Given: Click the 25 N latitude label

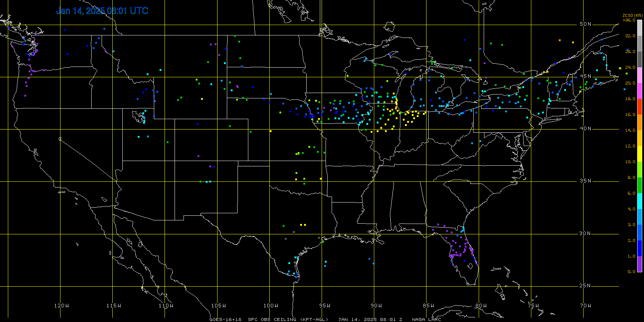Looking at the screenshot, I should click(x=585, y=286).
